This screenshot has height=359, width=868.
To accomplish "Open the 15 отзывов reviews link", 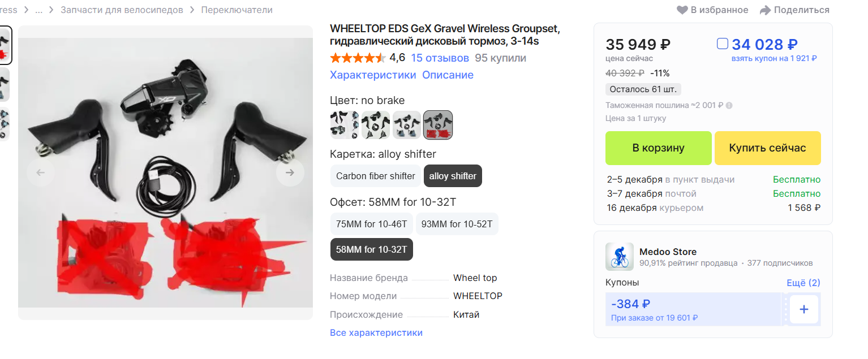I will click(440, 58).
